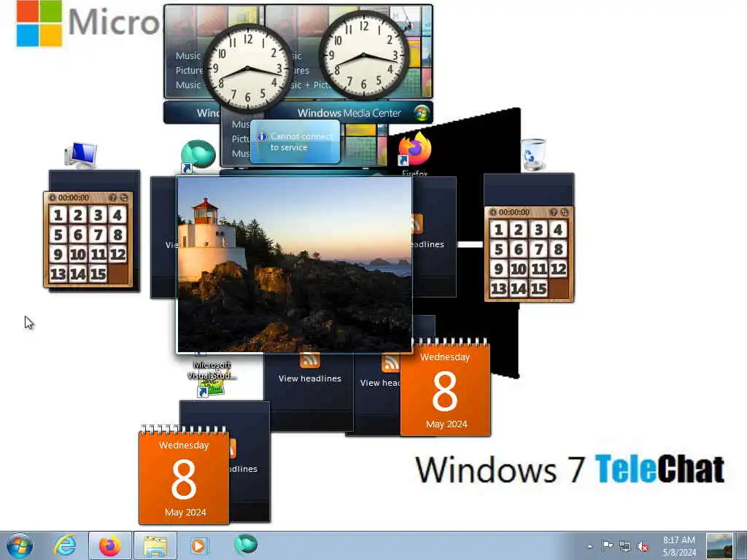Click tile 13 in puzzle under Recycle Bin
The width and height of the screenshot is (747, 560).
pyautogui.click(x=499, y=289)
